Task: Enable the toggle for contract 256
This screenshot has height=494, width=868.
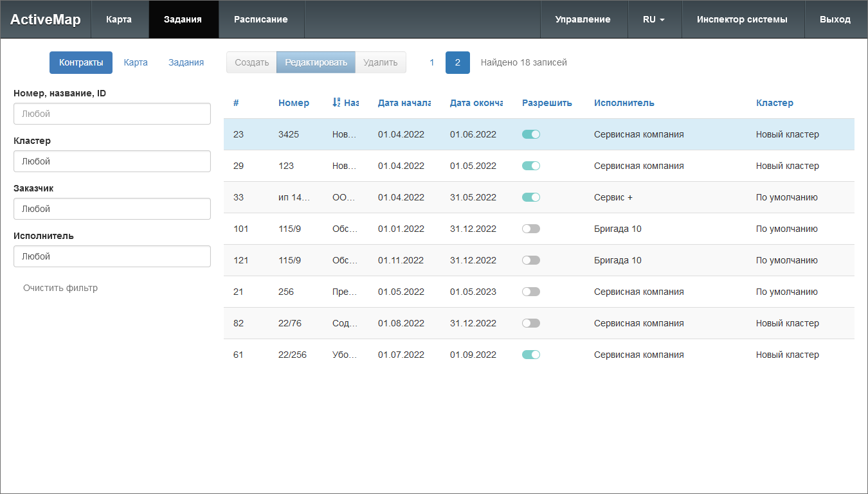Action: [530, 292]
